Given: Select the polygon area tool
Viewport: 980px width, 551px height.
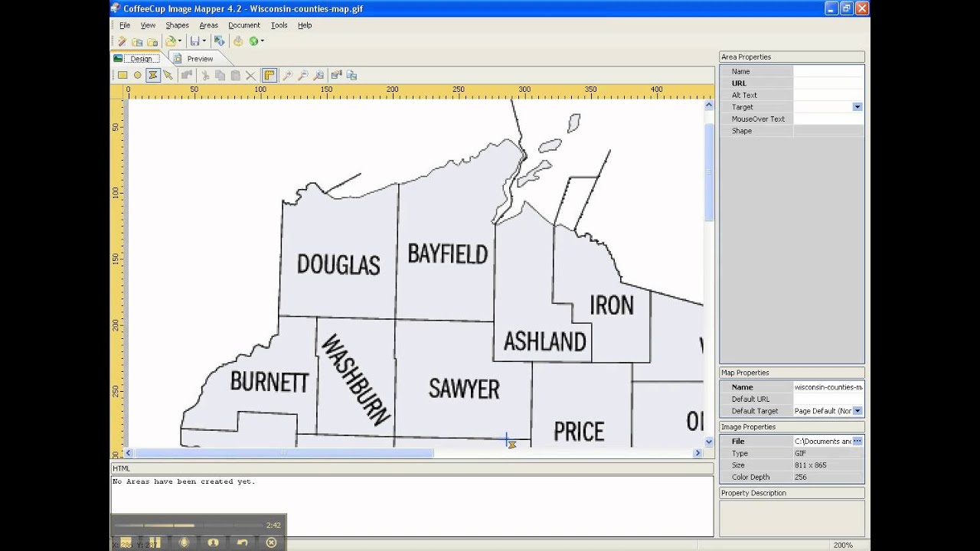Looking at the screenshot, I should pos(153,75).
